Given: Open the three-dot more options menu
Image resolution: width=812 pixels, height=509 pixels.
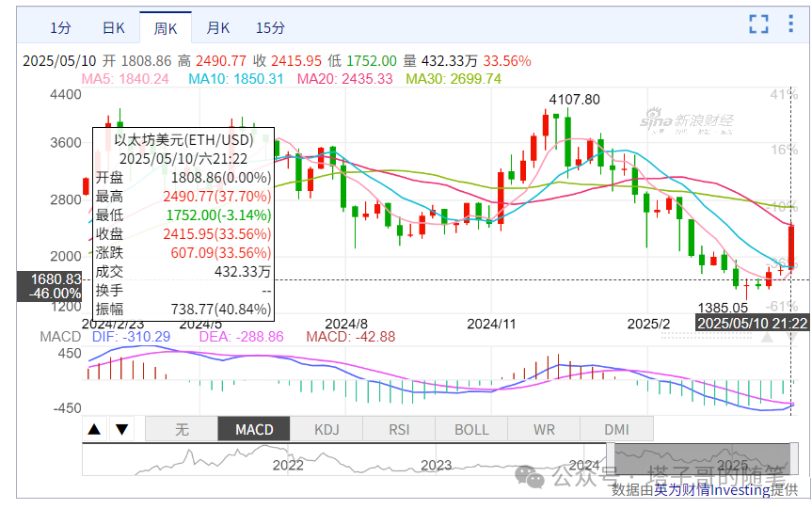Looking at the screenshot, I should pyautogui.click(x=790, y=24).
